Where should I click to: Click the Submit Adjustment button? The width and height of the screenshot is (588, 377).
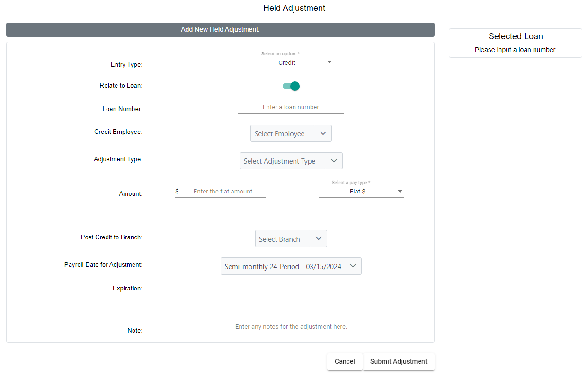399,361
